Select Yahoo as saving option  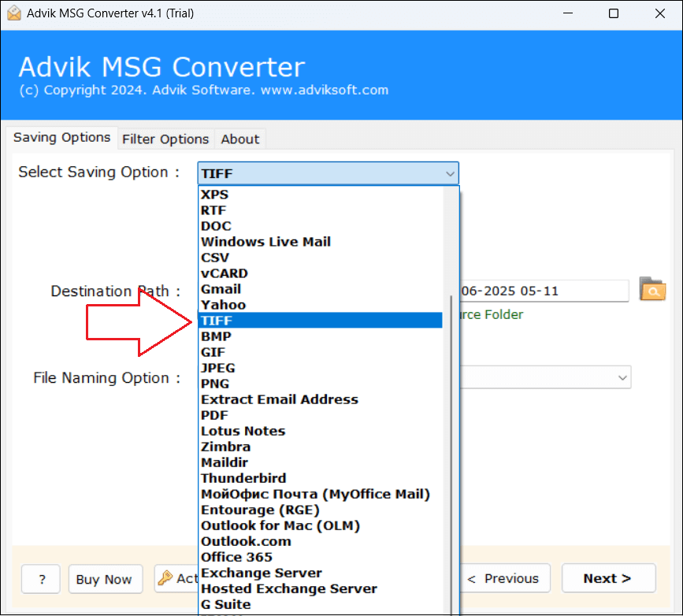(x=320, y=305)
